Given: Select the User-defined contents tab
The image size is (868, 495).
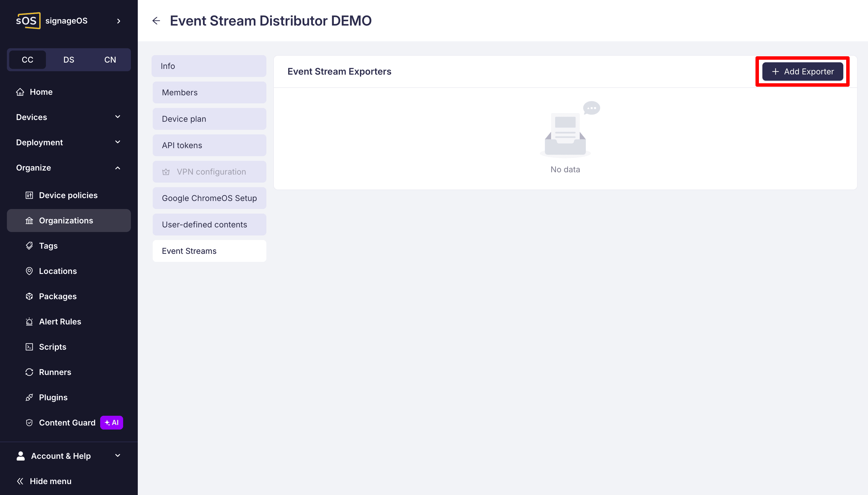Looking at the screenshot, I should point(209,224).
